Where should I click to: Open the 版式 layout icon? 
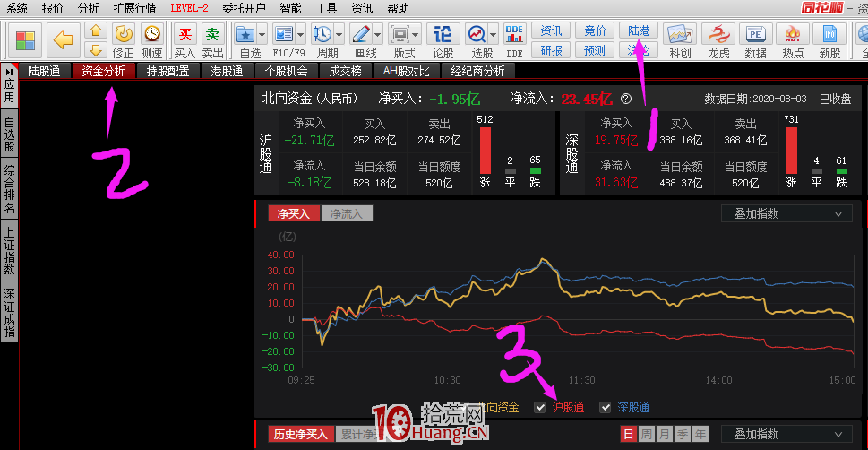(400, 34)
